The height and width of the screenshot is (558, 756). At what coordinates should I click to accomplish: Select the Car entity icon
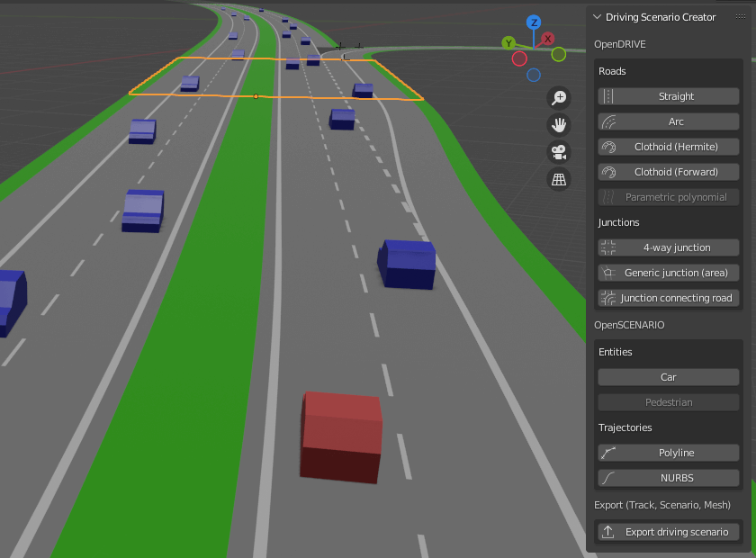668,377
